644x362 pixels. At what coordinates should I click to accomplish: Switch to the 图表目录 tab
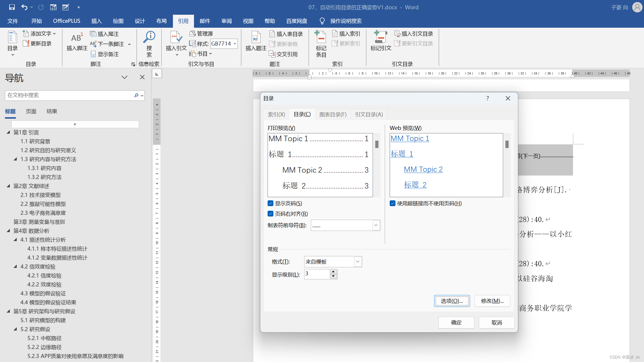point(333,115)
